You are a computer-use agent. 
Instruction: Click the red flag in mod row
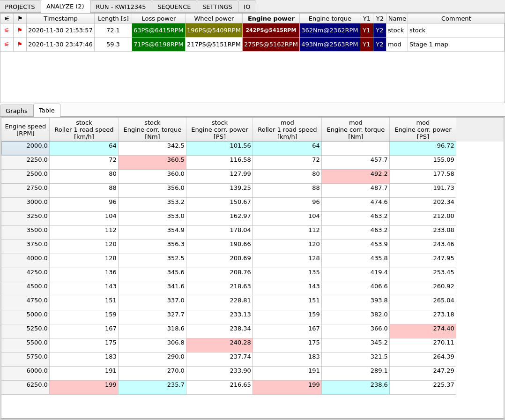20,45
